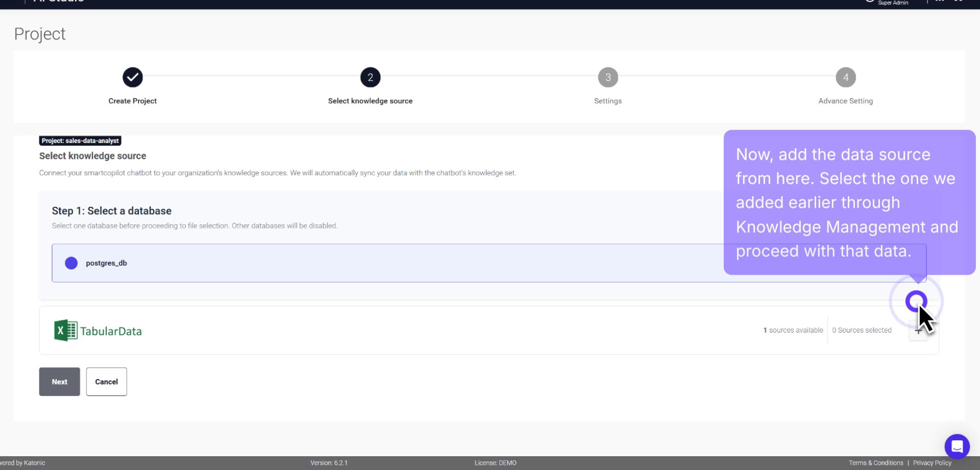The height and width of the screenshot is (470, 980).
Task: Click the Project: sales-data-analyst badge
Action: (80, 140)
